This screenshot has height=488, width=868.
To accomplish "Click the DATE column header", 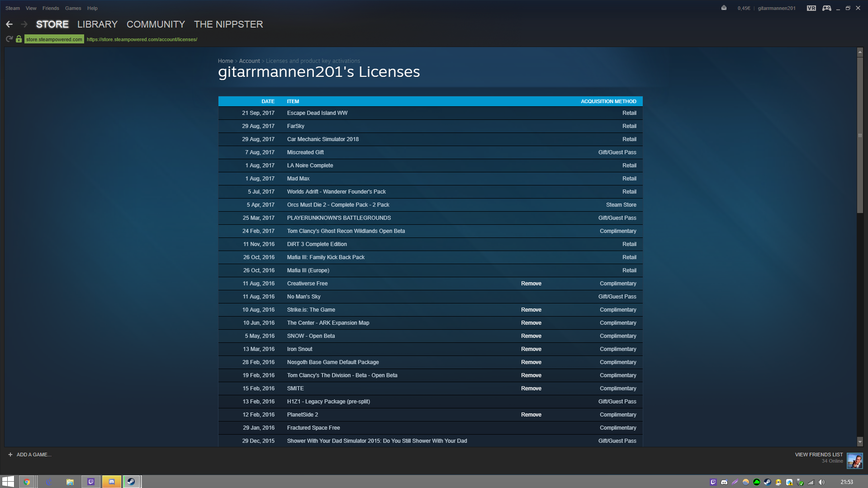I will (268, 101).
